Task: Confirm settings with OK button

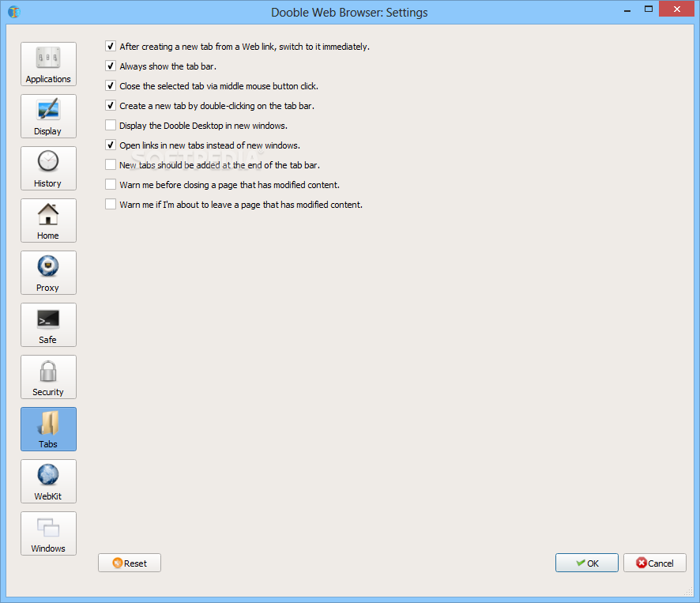Action: pyautogui.click(x=586, y=563)
